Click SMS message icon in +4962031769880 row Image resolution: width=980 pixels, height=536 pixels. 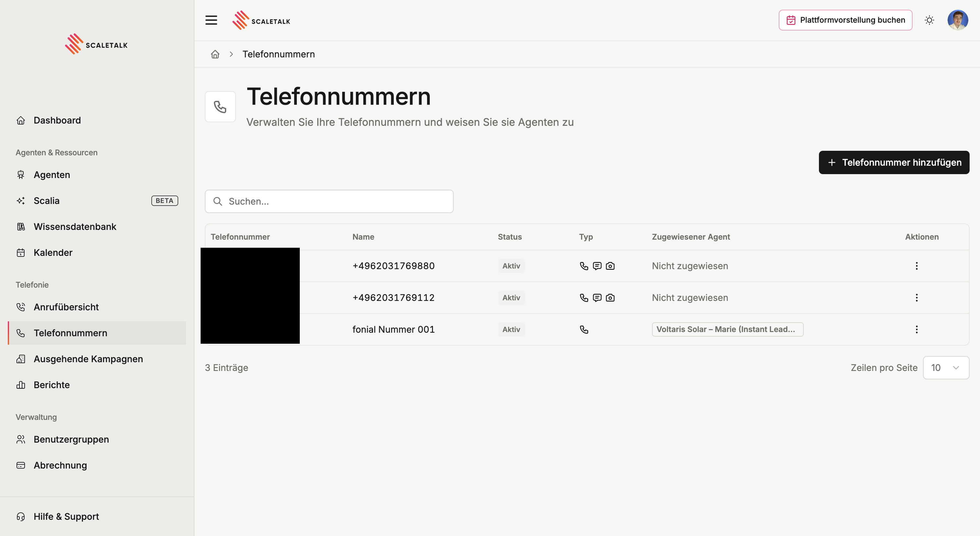tap(597, 266)
